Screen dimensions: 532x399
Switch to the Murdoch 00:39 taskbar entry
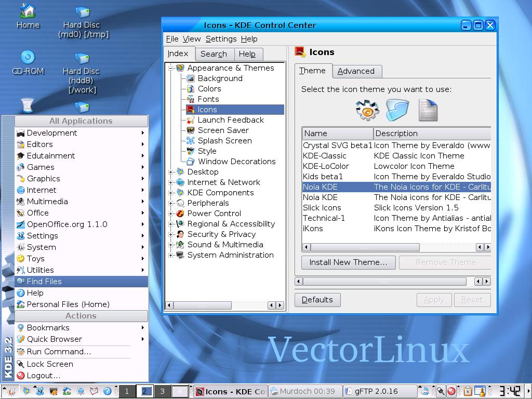[305, 392]
